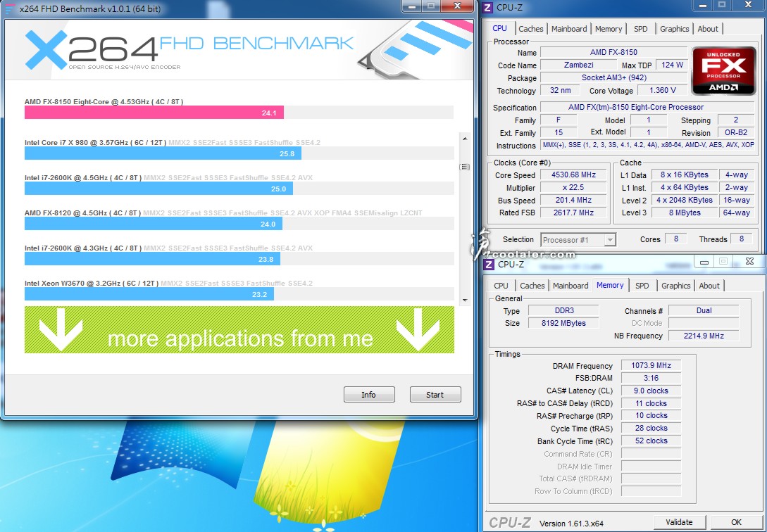Click the right down arrow in green banner
Screen dimensions: 767x532
pyautogui.click(x=417, y=329)
